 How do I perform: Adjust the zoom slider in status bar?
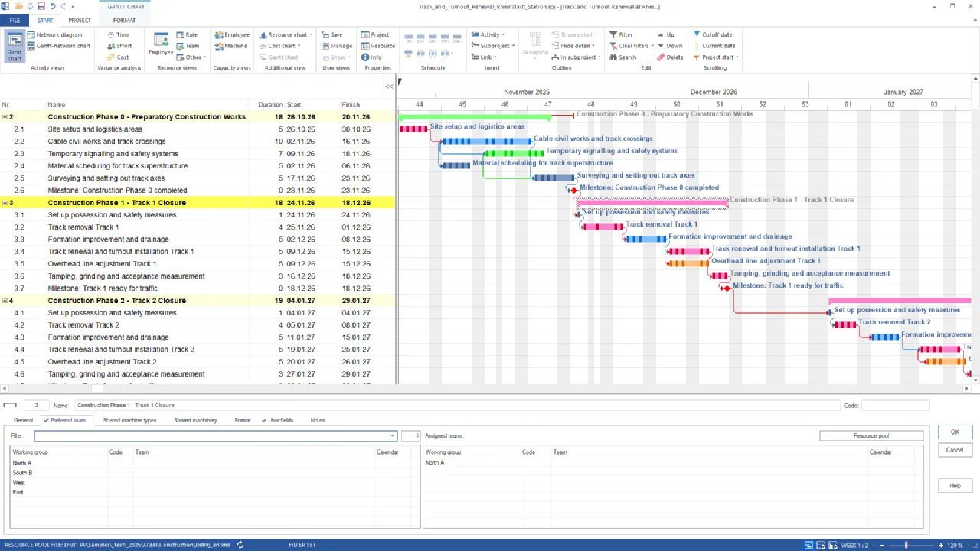coord(906,545)
